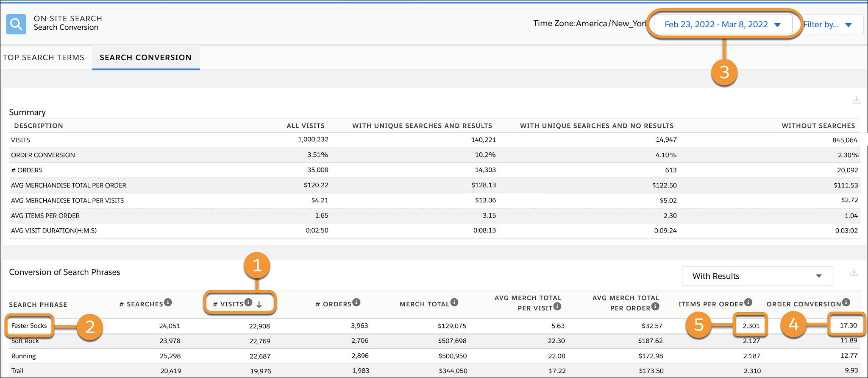Show info for Avg Merch Total Per Order

(655, 306)
